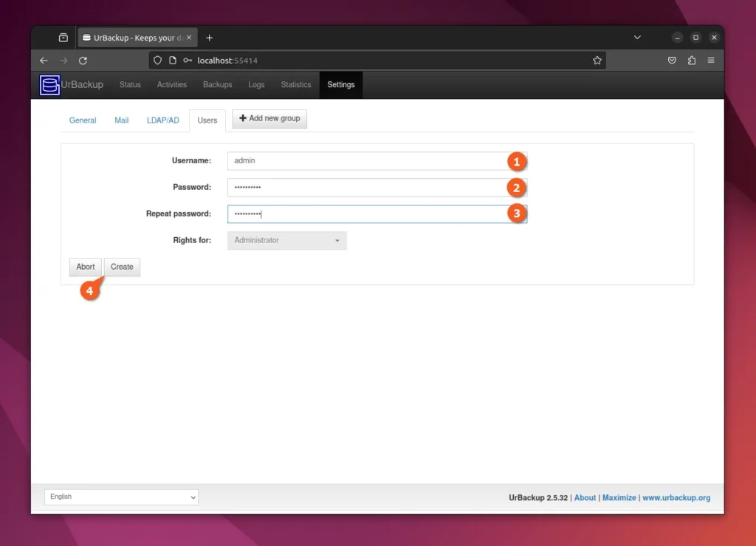
Task: Open the www.urbackup.org link
Action: tap(676, 497)
